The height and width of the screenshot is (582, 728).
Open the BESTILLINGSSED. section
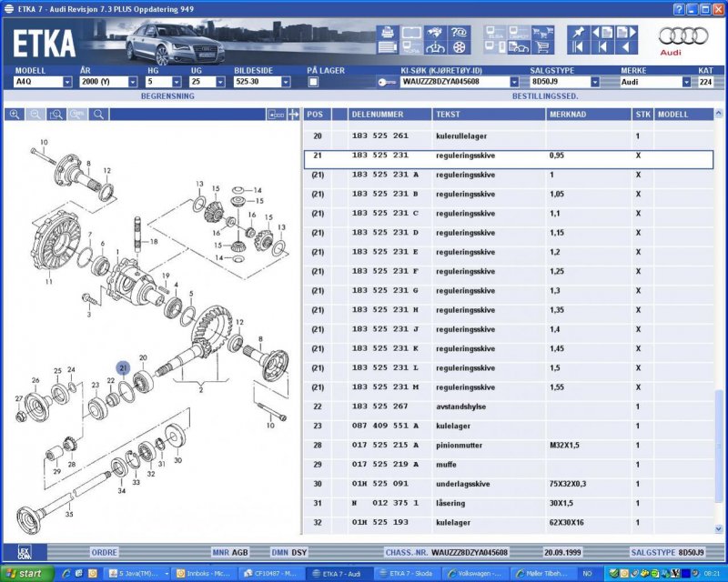coord(545,95)
